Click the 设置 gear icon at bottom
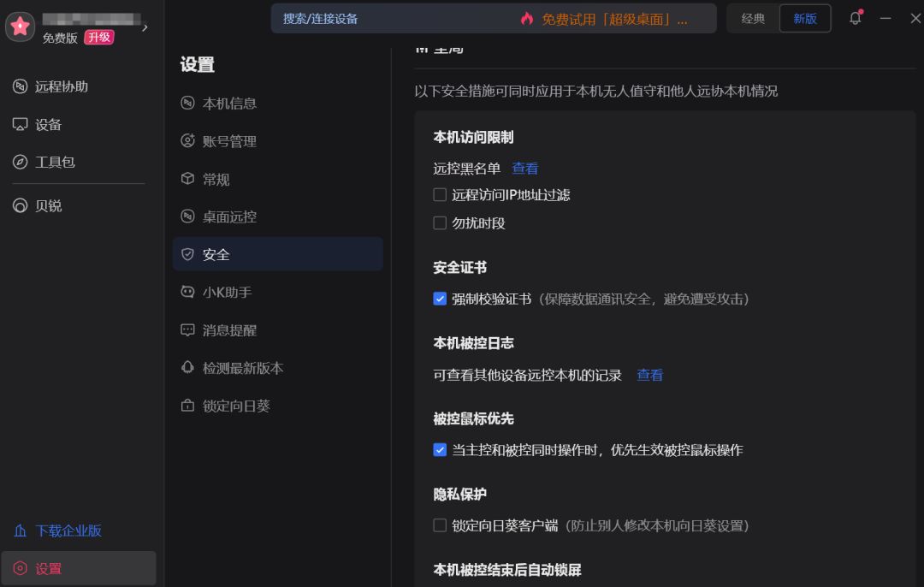This screenshot has width=924, height=587. click(20, 568)
